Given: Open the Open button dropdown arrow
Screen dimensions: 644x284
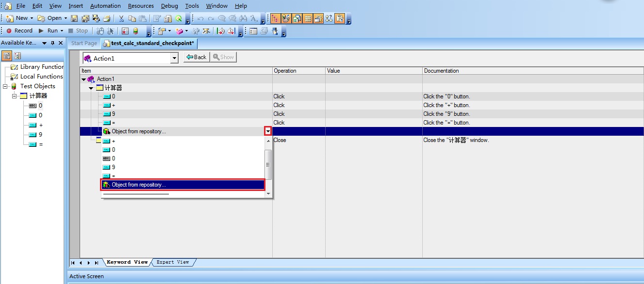Looking at the screenshot, I should pos(65,18).
